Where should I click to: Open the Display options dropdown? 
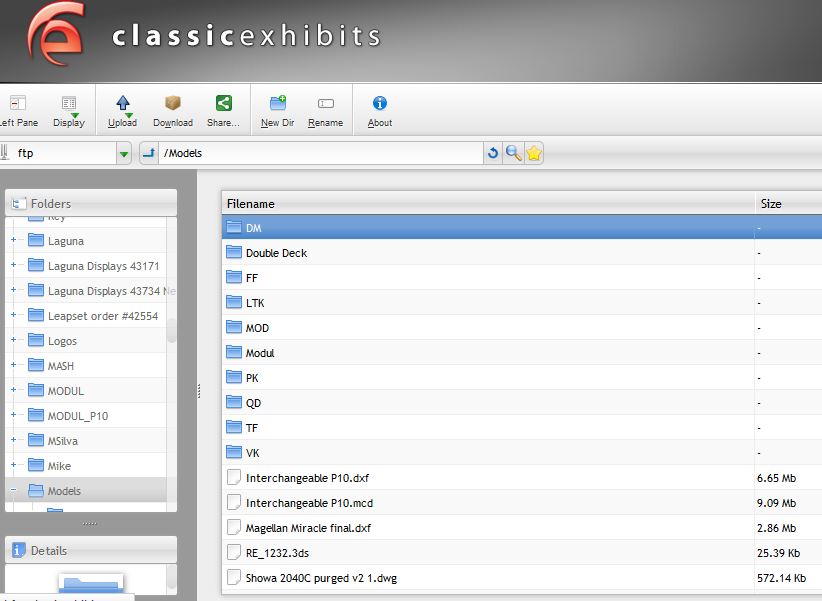point(69,104)
